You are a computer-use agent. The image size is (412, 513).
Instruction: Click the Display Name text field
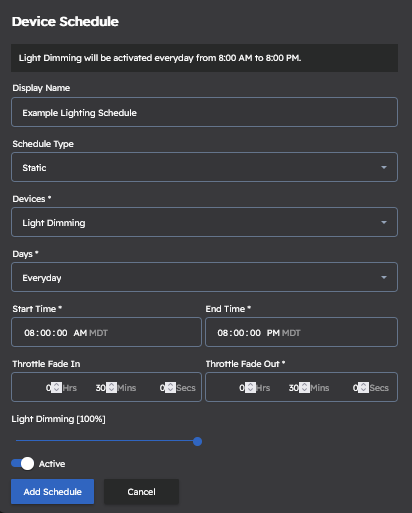tap(204, 112)
